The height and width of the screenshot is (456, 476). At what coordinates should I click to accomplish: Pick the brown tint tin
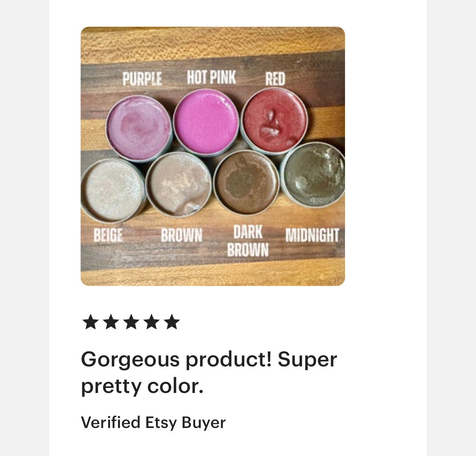[x=179, y=184]
